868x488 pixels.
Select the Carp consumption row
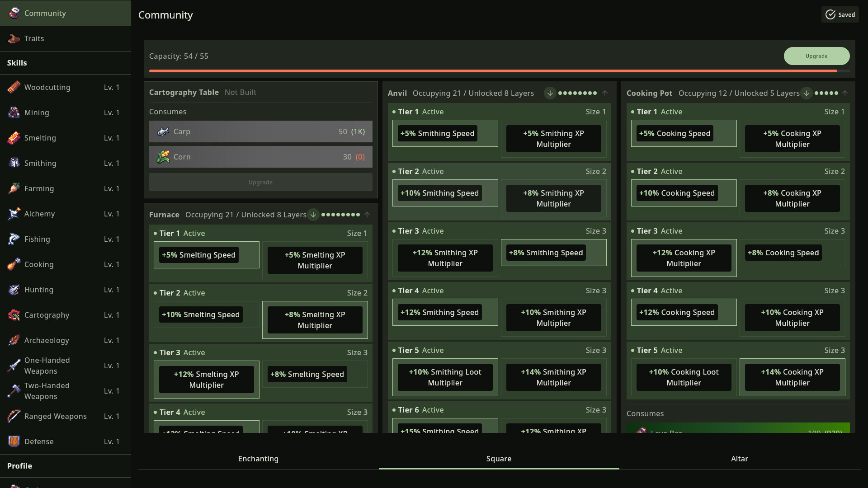260,131
